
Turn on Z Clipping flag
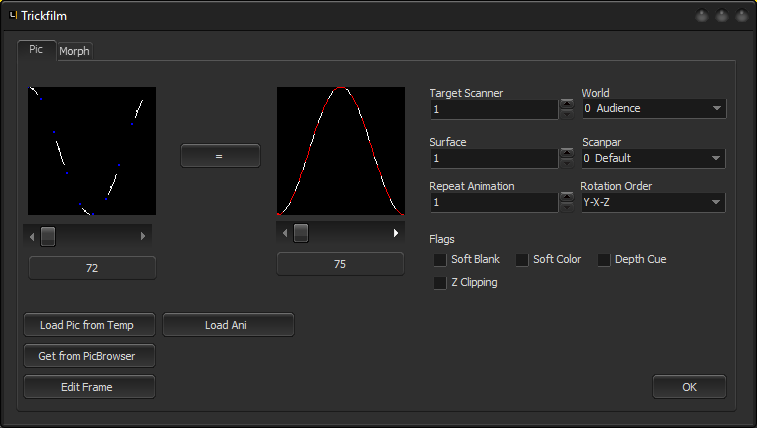(x=440, y=283)
